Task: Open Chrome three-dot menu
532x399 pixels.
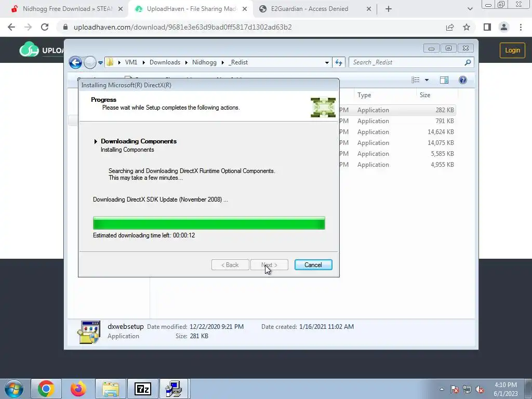Action: (x=521, y=27)
